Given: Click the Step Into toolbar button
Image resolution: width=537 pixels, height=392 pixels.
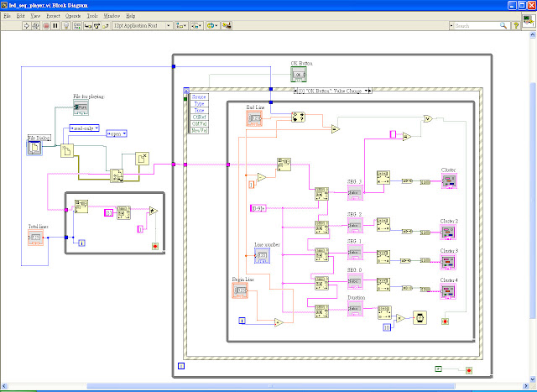Looking at the screenshot, I should click(x=88, y=26).
